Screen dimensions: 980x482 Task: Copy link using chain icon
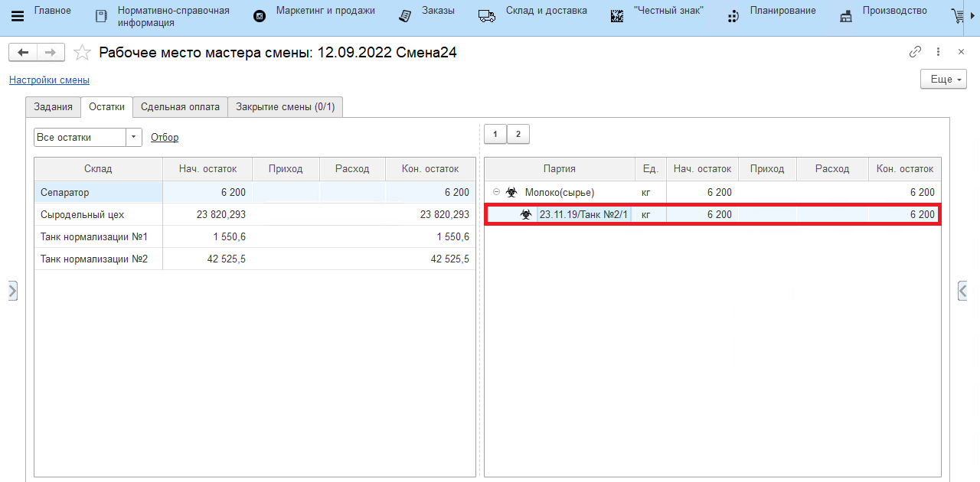click(x=915, y=52)
